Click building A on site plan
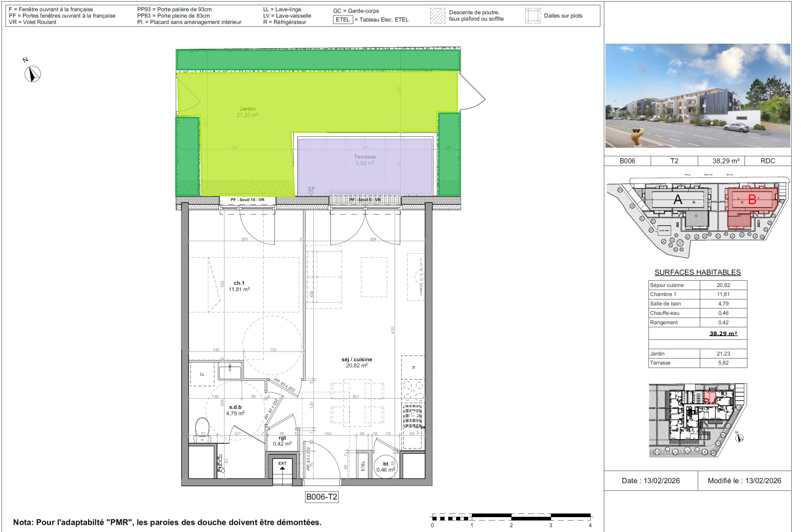This screenshot has height=532, width=801. pos(677,199)
